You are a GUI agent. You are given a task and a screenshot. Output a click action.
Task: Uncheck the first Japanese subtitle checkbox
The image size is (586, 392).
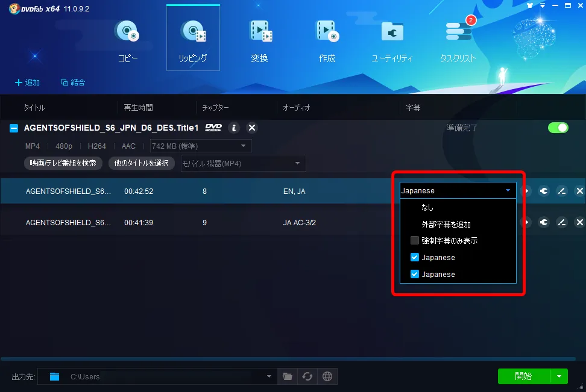pyautogui.click(x=414, y=257)
